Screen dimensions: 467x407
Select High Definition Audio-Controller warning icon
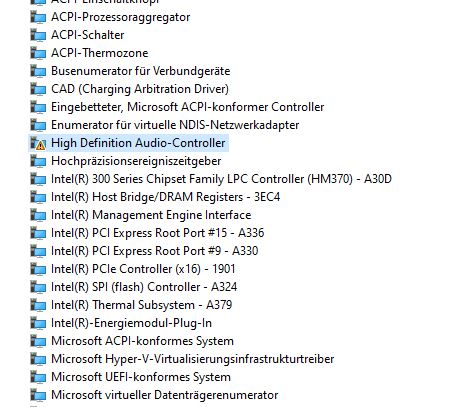pyautogui.click(x=38, y=143)
